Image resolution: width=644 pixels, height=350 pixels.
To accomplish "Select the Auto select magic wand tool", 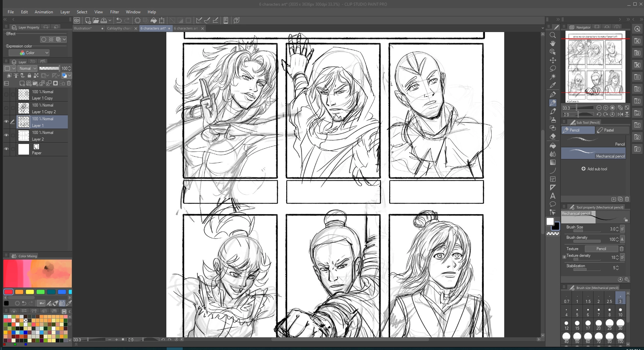I will [x=553, y=77].
